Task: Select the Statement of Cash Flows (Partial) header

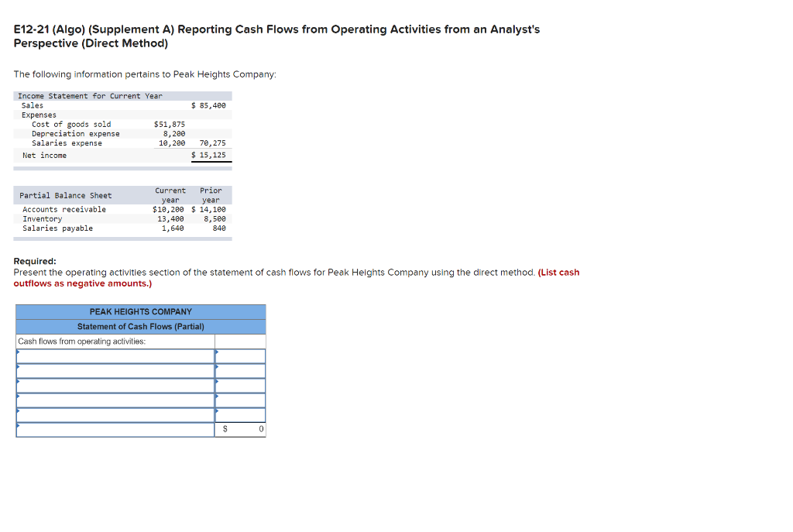Action: 140,326
